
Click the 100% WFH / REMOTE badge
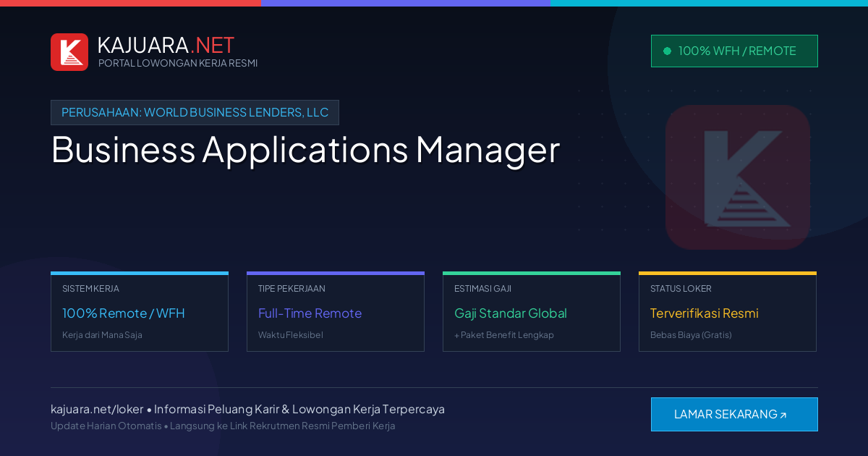(734, 51)
